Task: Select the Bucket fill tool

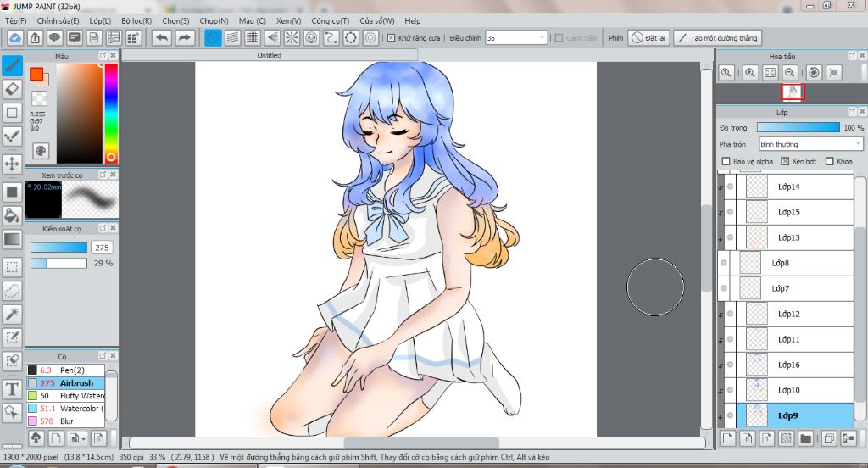Action: (12, 215)
